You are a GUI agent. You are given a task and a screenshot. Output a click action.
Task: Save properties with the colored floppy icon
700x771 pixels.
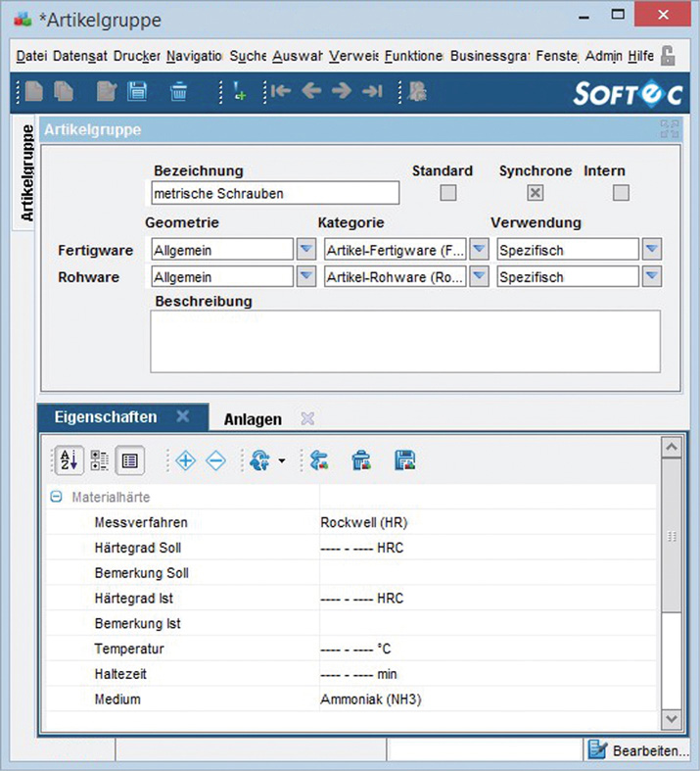(x=404, y=460)
